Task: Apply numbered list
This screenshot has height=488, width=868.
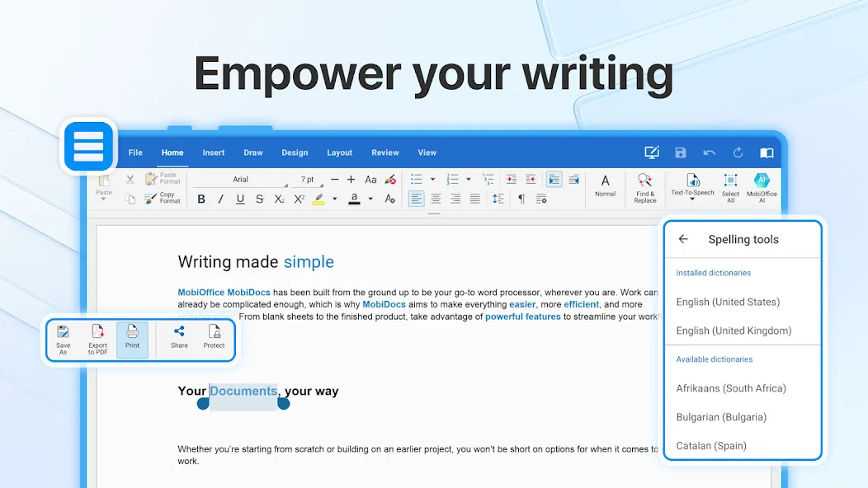Action: (452, 179)
